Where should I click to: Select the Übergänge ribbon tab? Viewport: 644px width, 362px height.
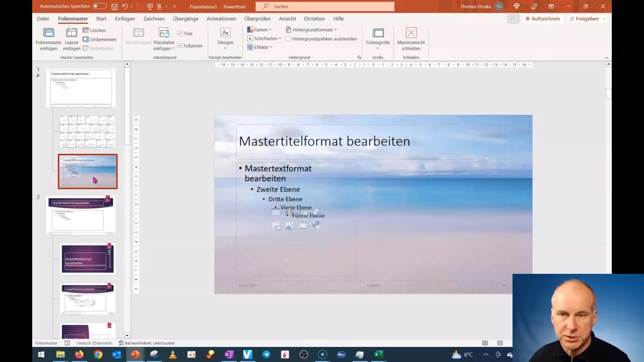[x=185, y=18]
